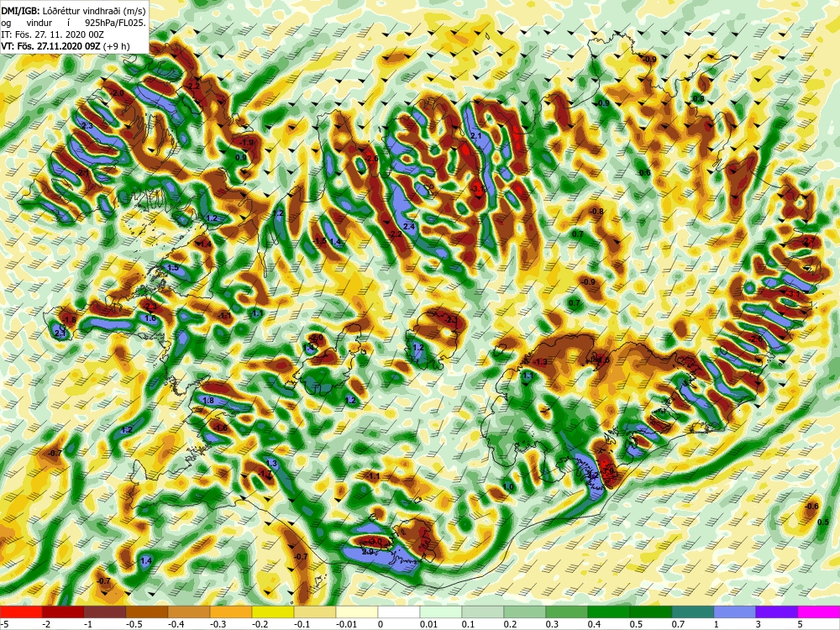This screenshot has height=630, width=840.
Task: Click the 'VT: Fös. 27.11.2020 09Z (+9 h)' line
Action: (66, 46)
